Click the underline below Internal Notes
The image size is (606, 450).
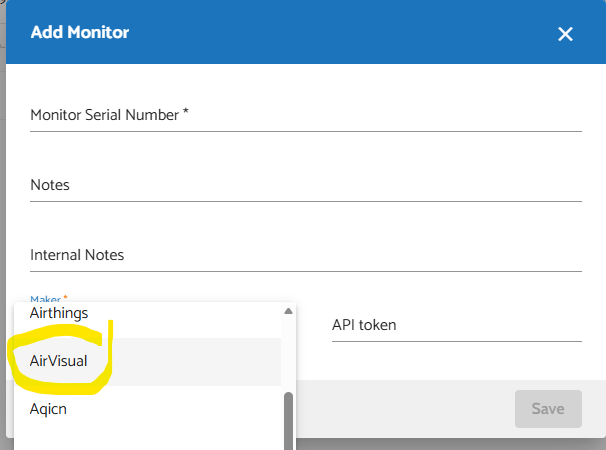coord(305,271)
